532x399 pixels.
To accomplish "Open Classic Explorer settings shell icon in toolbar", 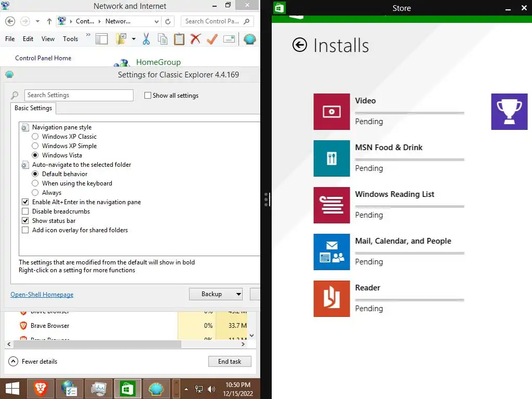I will click(x=250, y=39).
